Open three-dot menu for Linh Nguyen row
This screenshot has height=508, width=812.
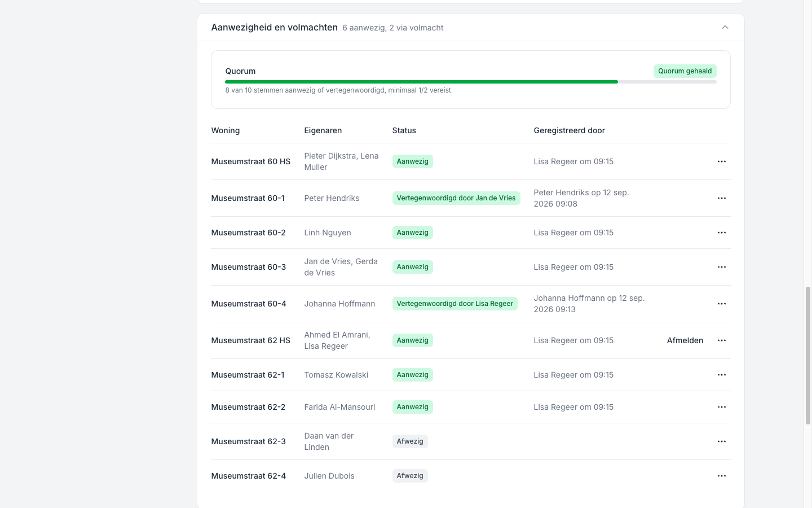[x=721, y=233]
